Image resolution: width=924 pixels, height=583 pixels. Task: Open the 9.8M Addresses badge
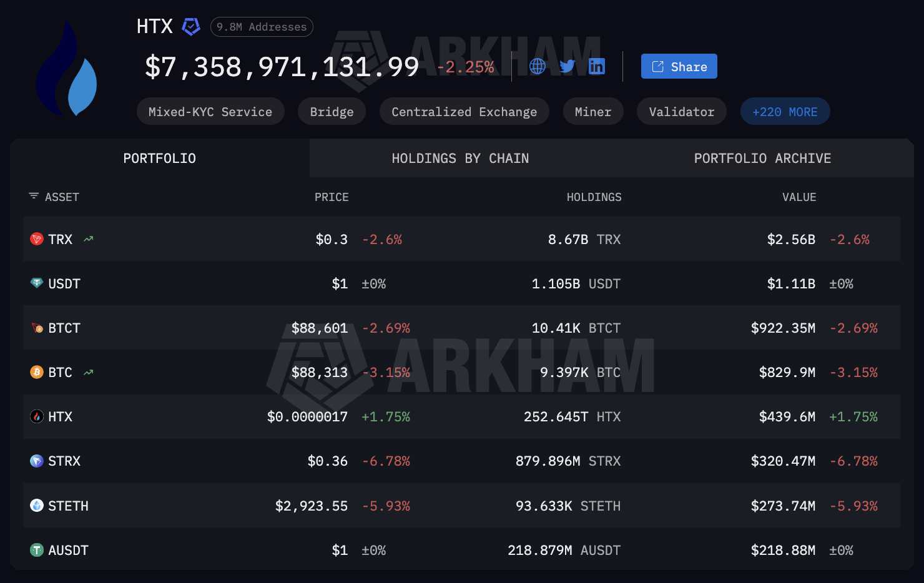pyautogui.click(x=262, y=27)
